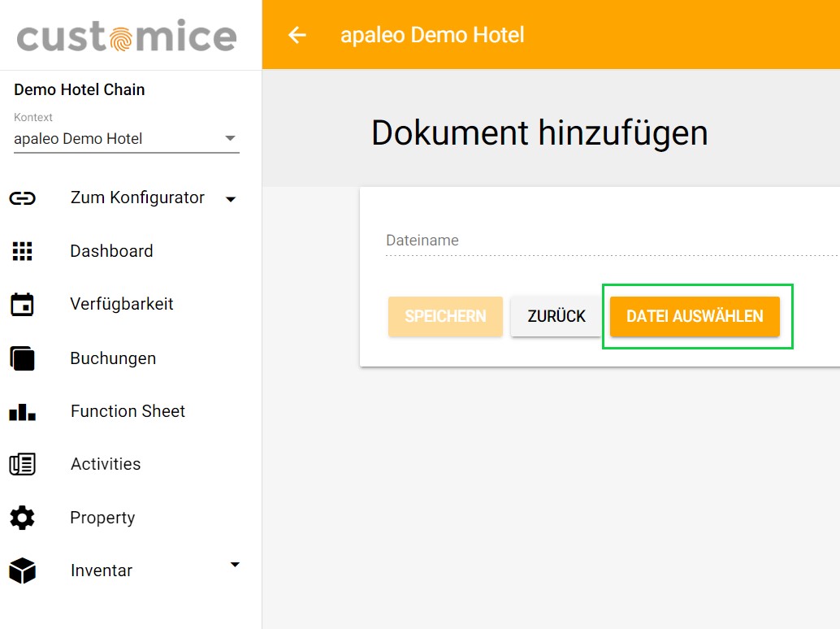Click the Zurück button
The height and width of the screenshot is (629, 840).
(556, 316)
